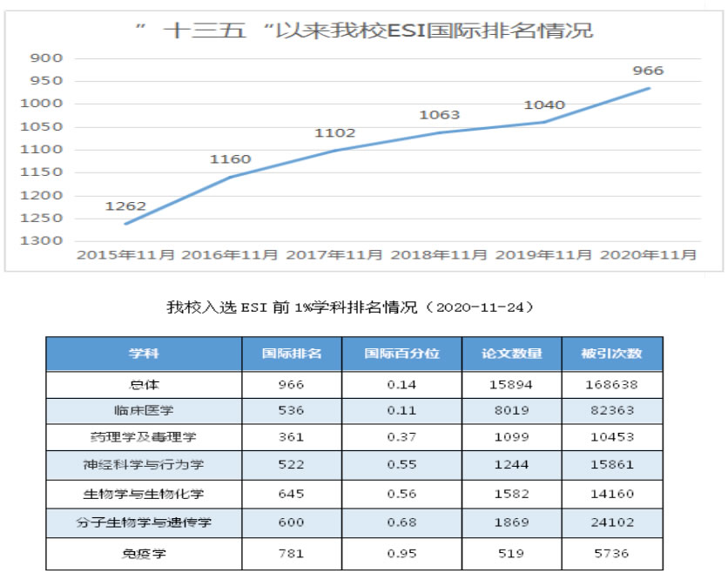Viewport: 728px width, 573px height.
Task: Select the data label 1040 on the chart
Action: coord(544,105)
